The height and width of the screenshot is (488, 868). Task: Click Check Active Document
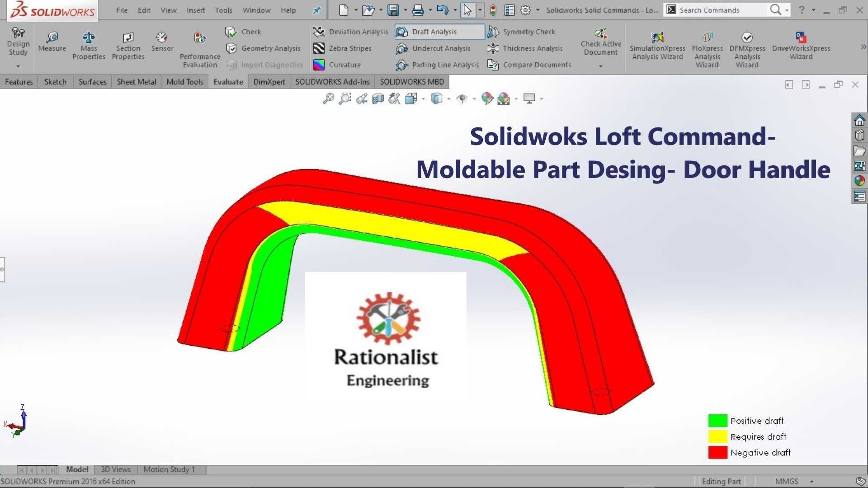(601, 42)
